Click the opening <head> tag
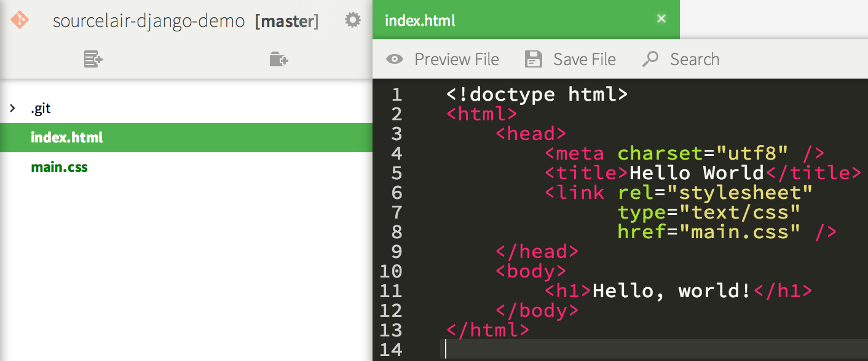This screenshot has height=361, width=868. coord(531,134)
